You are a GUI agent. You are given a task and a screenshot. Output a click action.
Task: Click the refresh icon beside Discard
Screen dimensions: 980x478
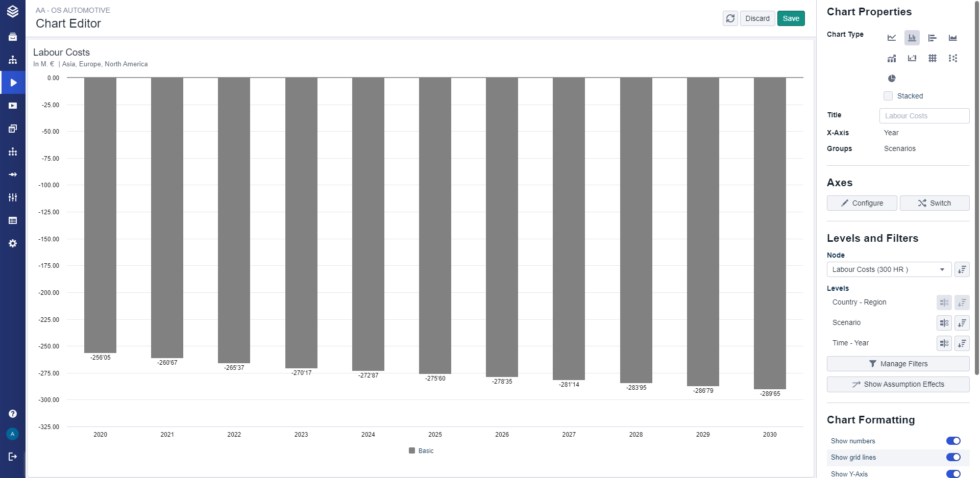point(730,18)
